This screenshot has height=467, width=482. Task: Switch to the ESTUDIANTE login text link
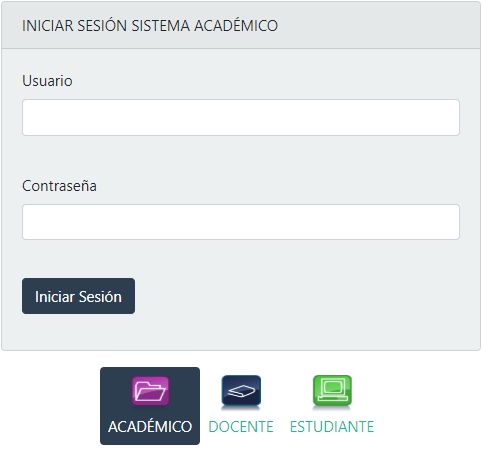332,427
